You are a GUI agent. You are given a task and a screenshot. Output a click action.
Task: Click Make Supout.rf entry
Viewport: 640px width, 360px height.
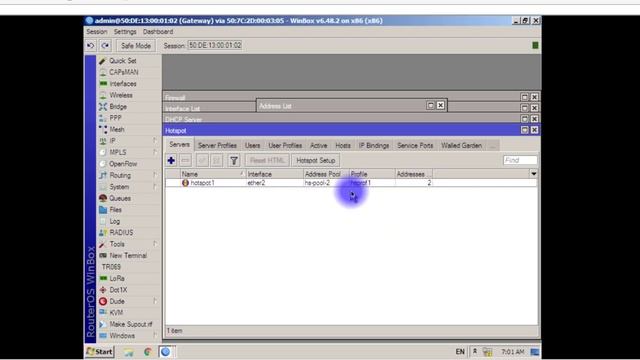pos(131,324)
